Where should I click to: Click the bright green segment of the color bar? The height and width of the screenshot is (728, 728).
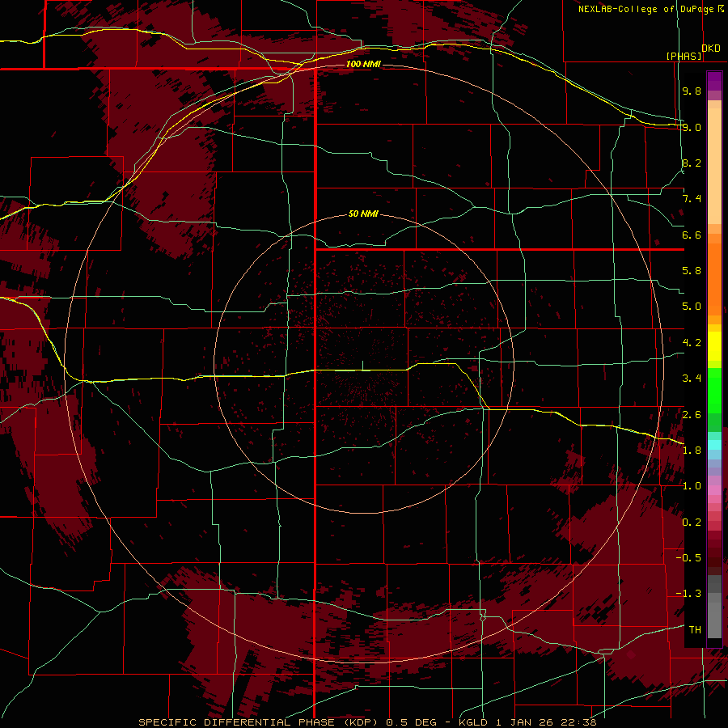pyautogui.click(x=714, y=391)
